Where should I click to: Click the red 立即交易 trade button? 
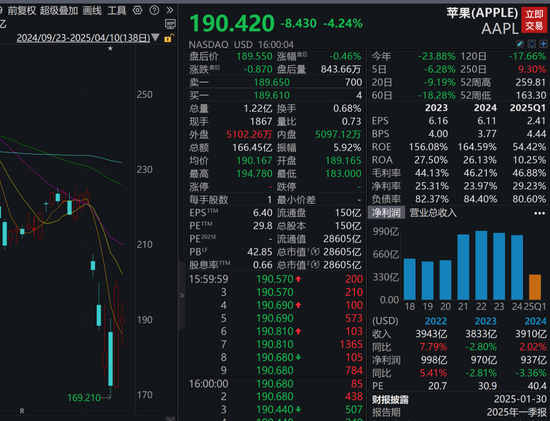[534, 20]
